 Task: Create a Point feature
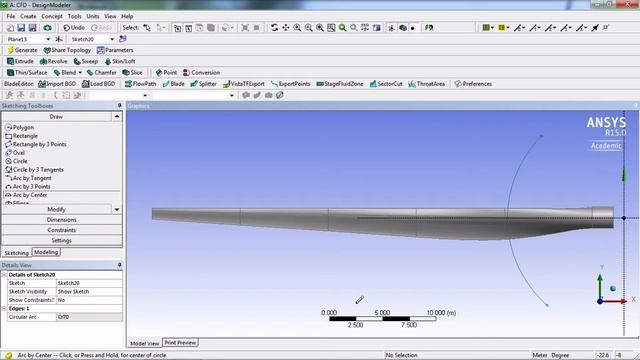click(166, 73)
